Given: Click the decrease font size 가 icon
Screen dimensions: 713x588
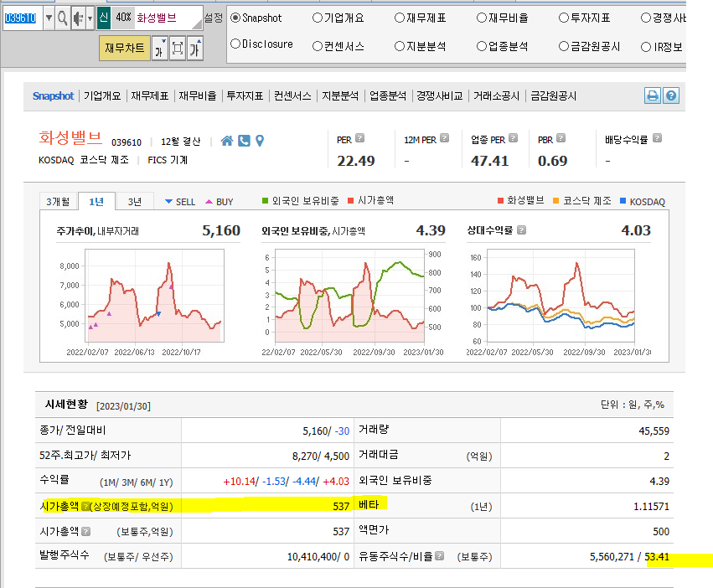Looking at the screenshot, I should pos(159,49).
